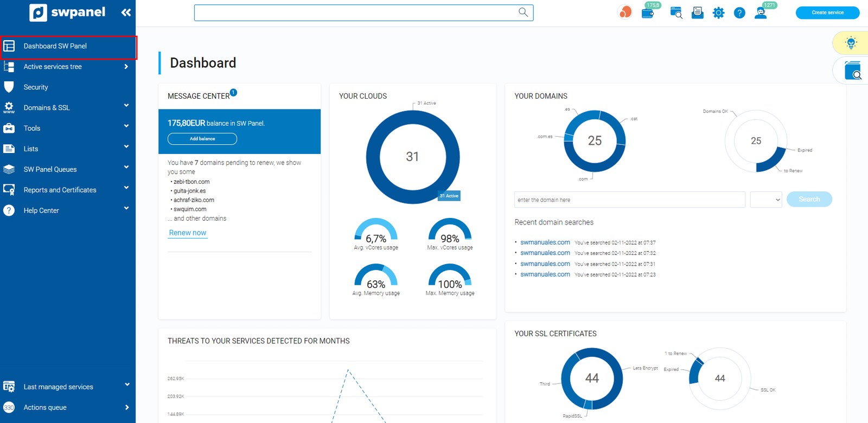Screen dimensions: 868x423
Task: Click swquim.com in pending domains
Action: tap(190, 209)
